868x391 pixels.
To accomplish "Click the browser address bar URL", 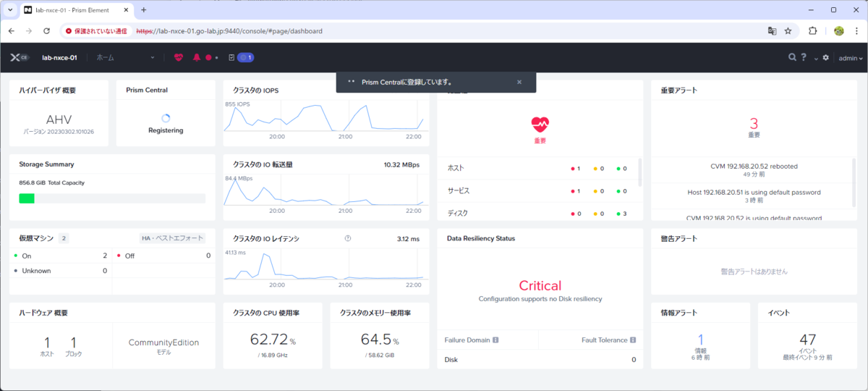I will [x=229, y=31].
